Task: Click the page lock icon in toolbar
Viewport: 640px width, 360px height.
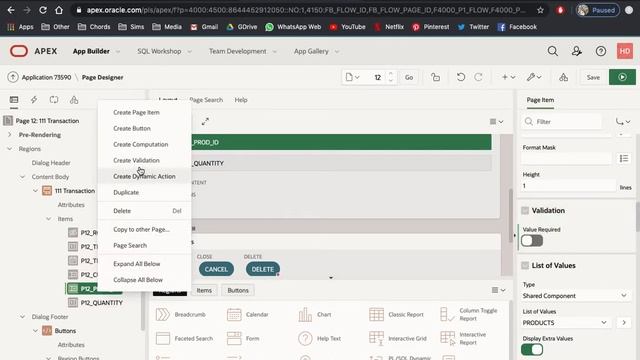Action: [x=436, y=77]
